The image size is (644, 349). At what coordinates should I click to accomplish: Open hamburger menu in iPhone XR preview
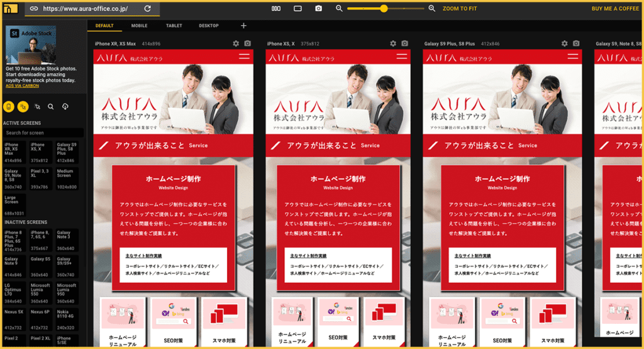click(x=244, y=57)
